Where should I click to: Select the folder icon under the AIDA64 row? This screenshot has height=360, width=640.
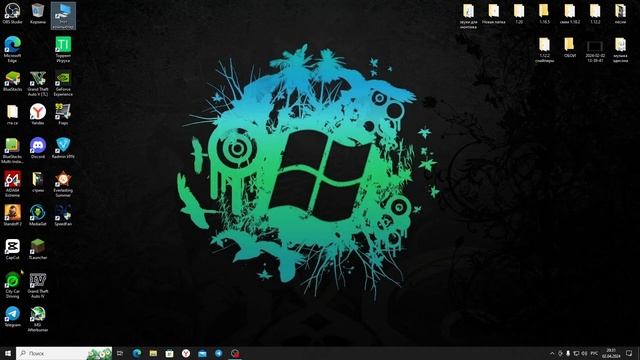click(38, 182)
